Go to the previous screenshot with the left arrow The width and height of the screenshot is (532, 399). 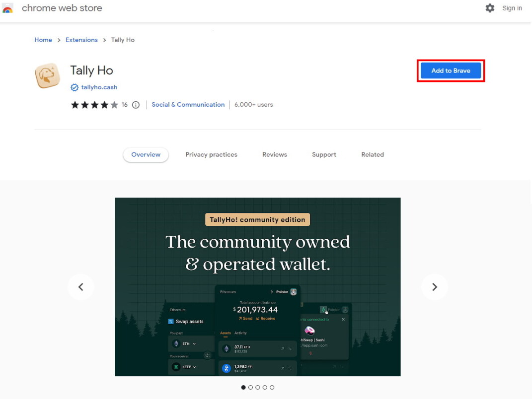[x=81, y=287]
